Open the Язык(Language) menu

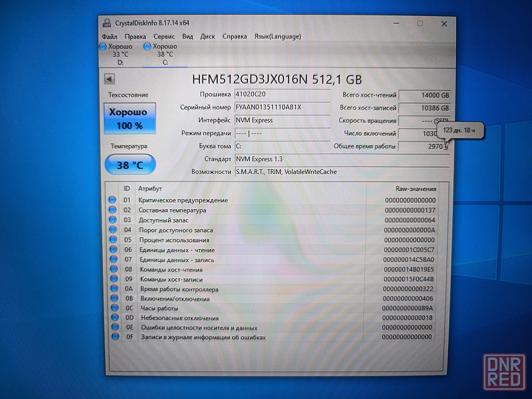(278, 37)
